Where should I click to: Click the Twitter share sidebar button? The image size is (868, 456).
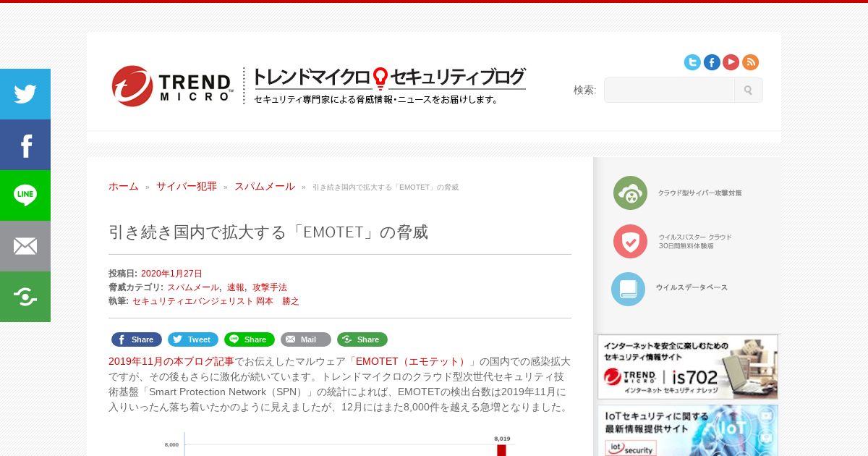coord(25,94)
